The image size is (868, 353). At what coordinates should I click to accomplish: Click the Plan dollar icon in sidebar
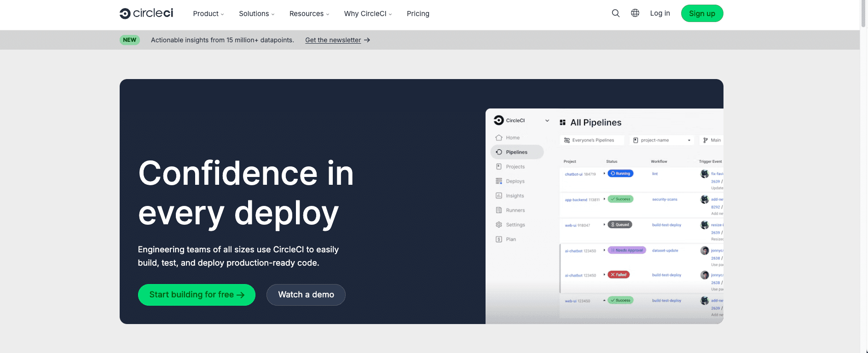[x=499, y=239]
